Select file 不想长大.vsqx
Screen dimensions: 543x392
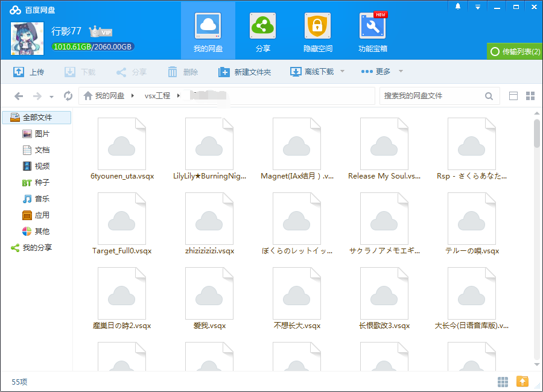tap(297, 299)
